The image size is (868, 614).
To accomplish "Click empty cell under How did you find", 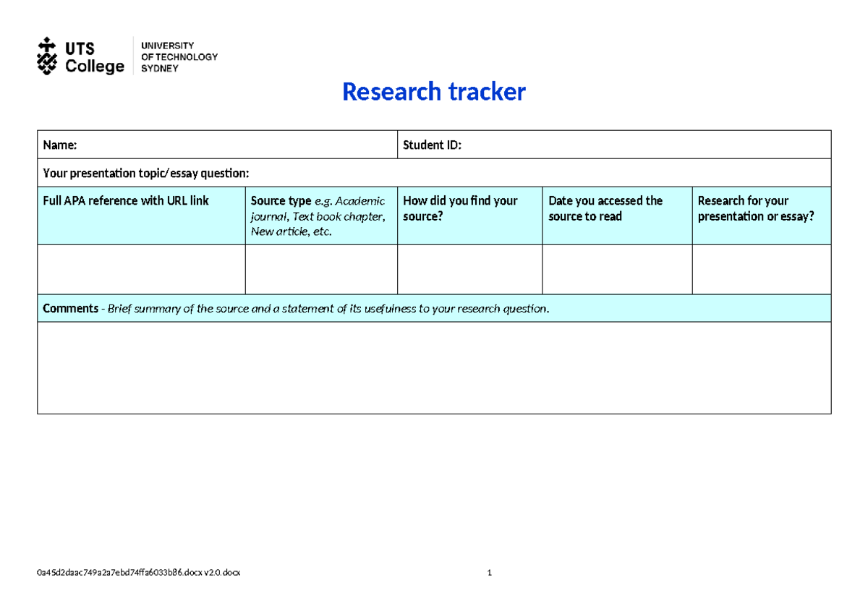I will coord(470,269).
